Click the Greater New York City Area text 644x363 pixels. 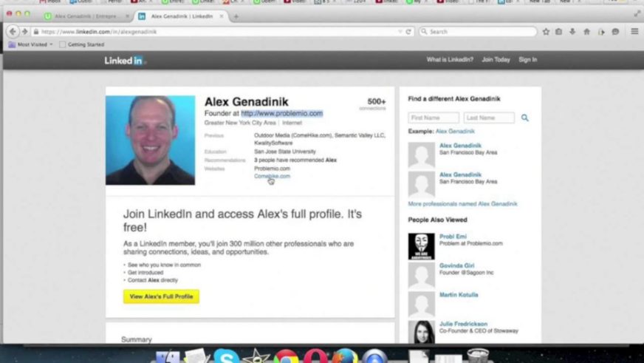pyautogui.click(x=240, y=123)
